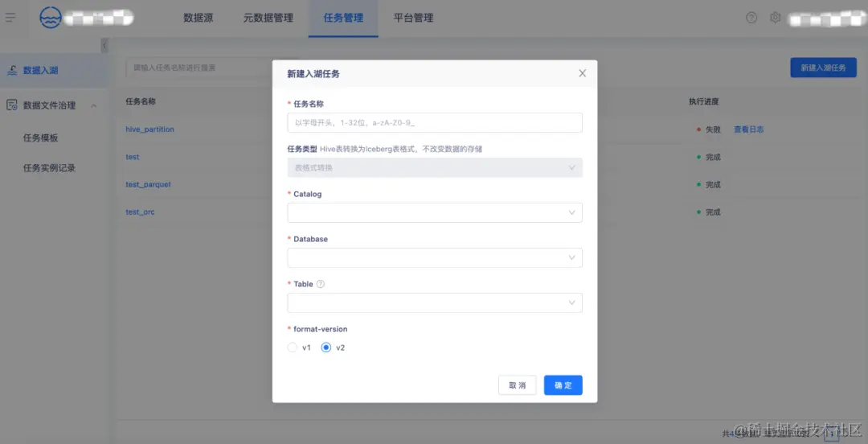The width and height of the screenshot is (868, 444).
Task: Click the 新建入湖任务 button
Action: 823,68
